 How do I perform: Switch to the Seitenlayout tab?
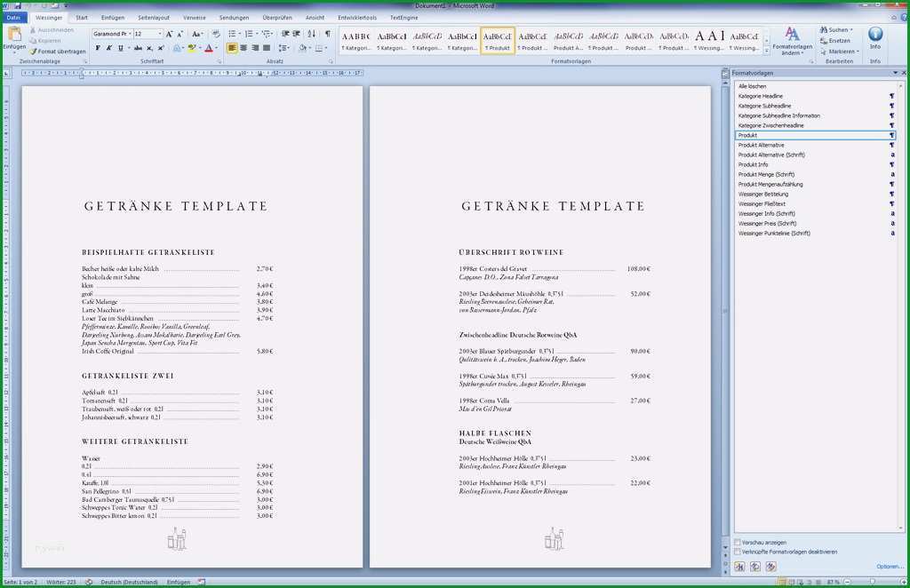[x=154, y=18]
